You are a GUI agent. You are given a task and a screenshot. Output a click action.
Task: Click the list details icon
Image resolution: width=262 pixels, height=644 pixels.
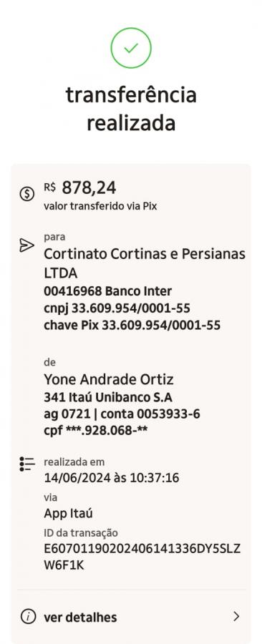[27, 464]
